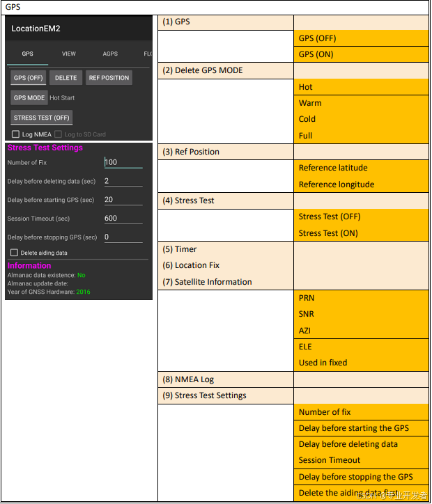
Task: Click the Delay before stopping GPS field
Action: (x=123, y=237)
